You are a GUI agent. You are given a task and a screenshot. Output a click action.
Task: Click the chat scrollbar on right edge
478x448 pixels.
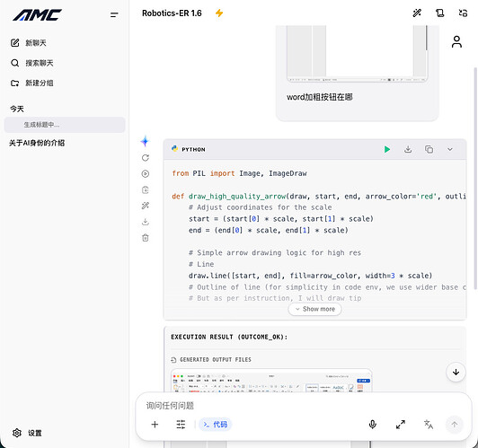[475, 178]
